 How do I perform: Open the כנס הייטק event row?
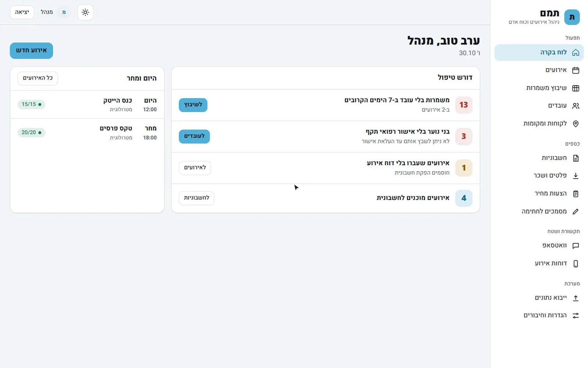pos(87,105)
